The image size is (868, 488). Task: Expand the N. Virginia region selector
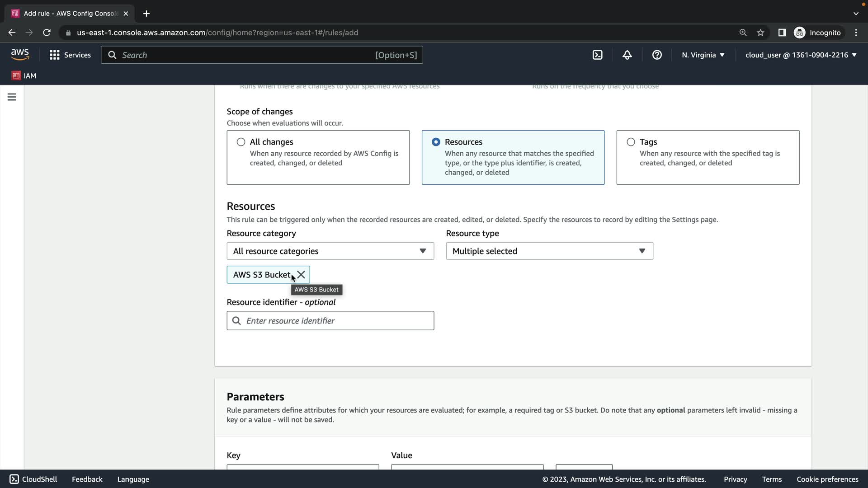click(703, 55)
